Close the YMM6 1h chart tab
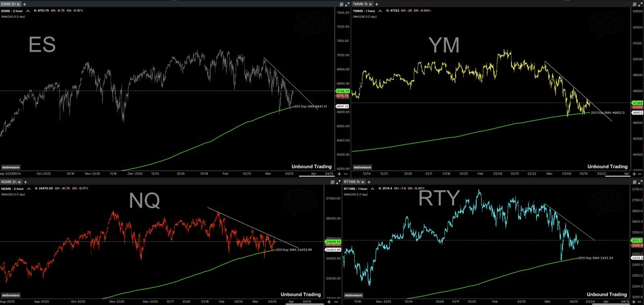The height and width of the screenshot is (305, 644). click(370, 4)
